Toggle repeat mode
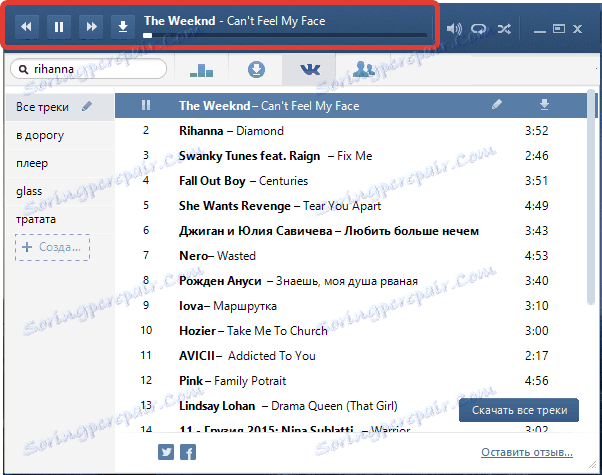 pyautogui.click(x=478, y=28)
